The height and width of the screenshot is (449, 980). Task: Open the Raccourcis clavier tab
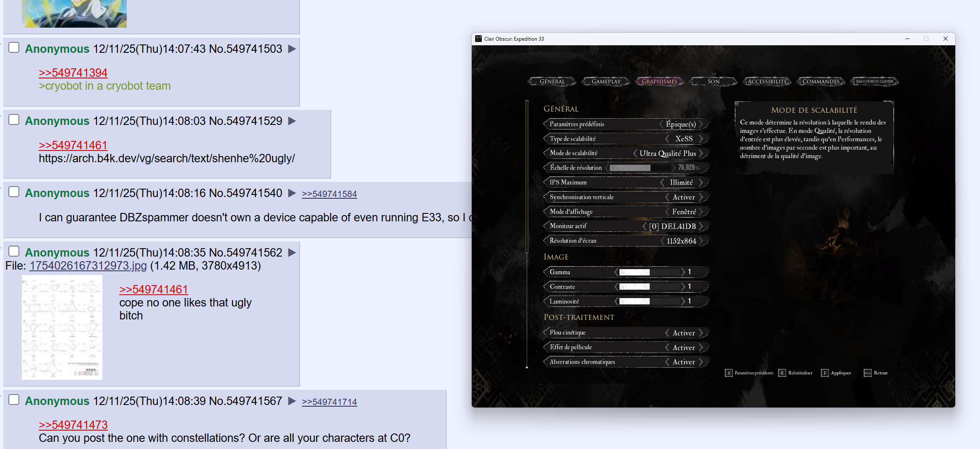tap(875, 82)
